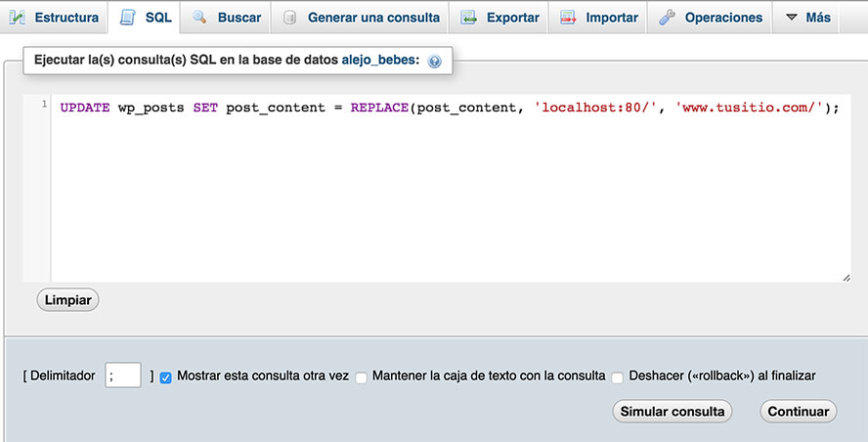Open the SQL help question icon
Screen dimensions: 868x442
point(435,61)
